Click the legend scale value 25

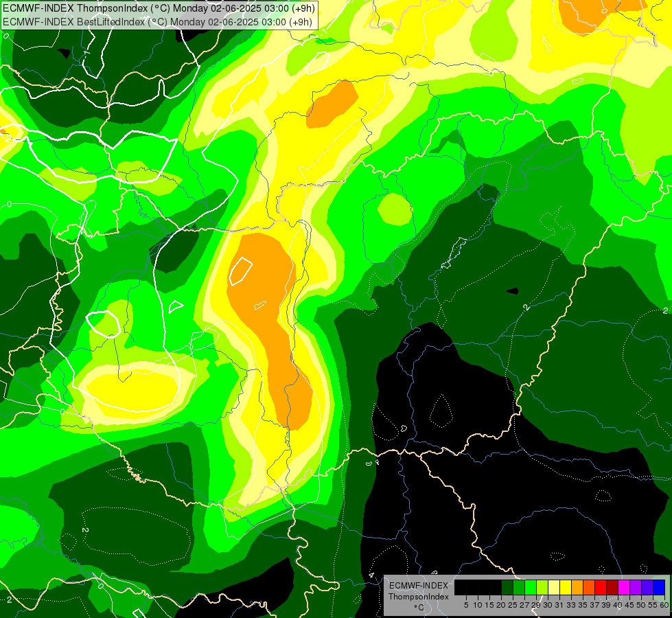513,605
